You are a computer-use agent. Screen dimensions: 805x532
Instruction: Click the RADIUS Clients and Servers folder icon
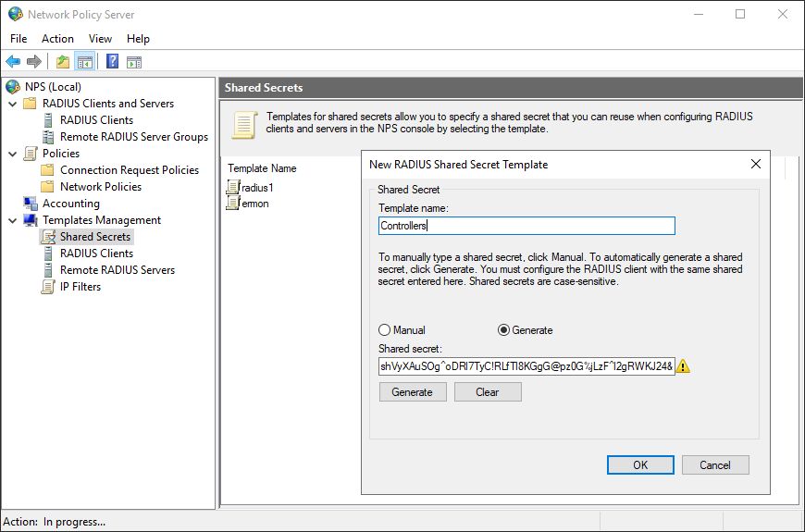tap(30, 104)
